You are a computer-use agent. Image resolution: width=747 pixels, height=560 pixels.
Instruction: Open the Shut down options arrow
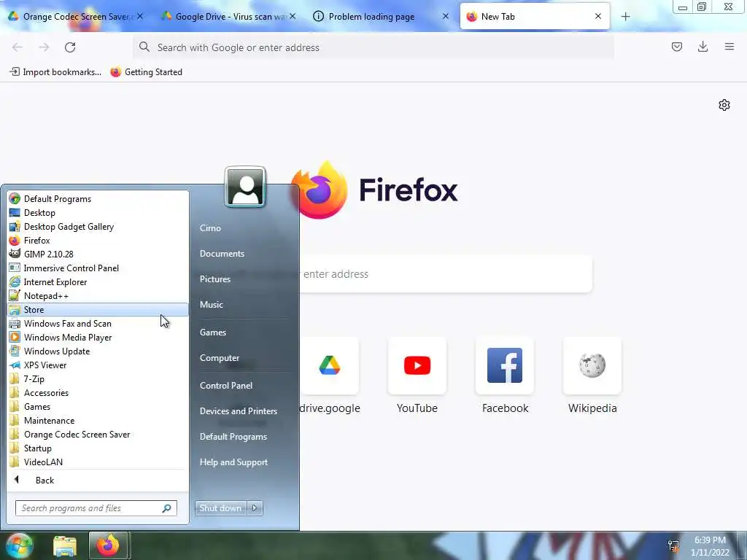point(255,508)
